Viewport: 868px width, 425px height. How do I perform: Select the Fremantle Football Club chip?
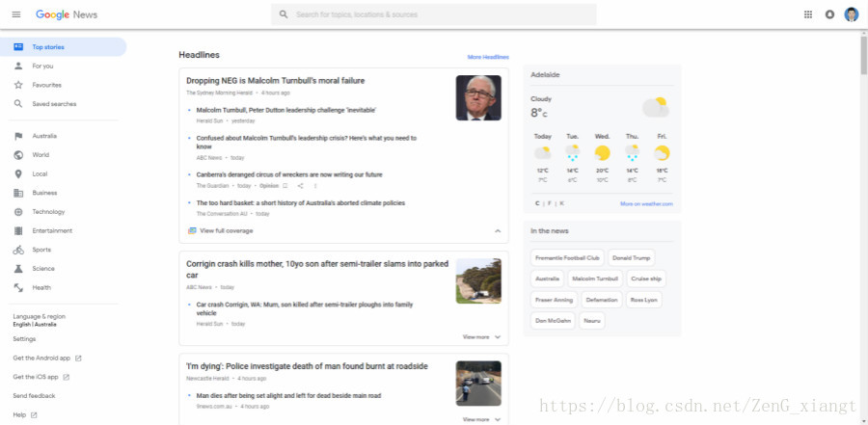tap(567, 258)
